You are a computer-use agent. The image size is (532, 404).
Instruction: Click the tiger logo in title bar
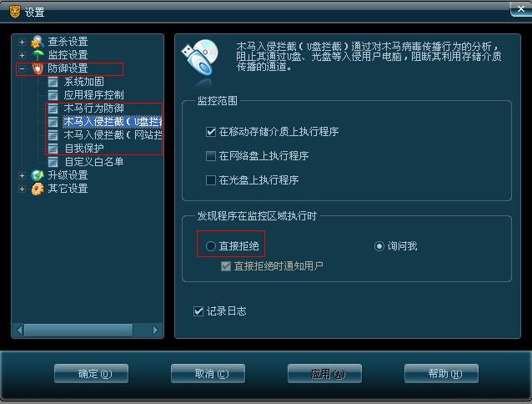[14, 12]
